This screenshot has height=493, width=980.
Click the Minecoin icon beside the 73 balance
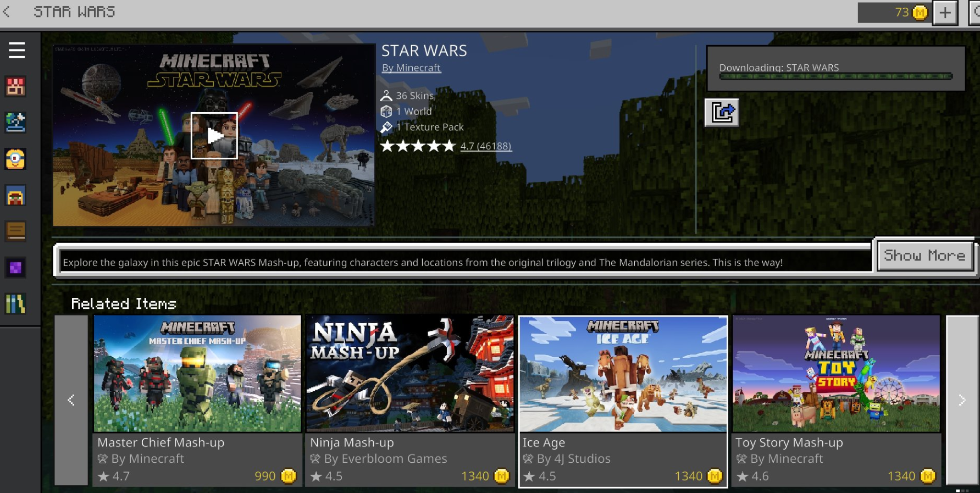point(920,12)
